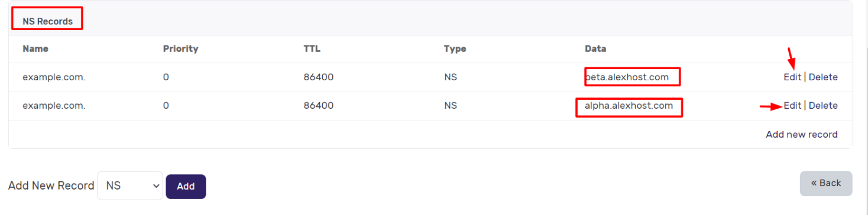Screen dimensions: 868x215
Task: Click the purple Add button
Action: pyautogui.click(x=186, y=186)
